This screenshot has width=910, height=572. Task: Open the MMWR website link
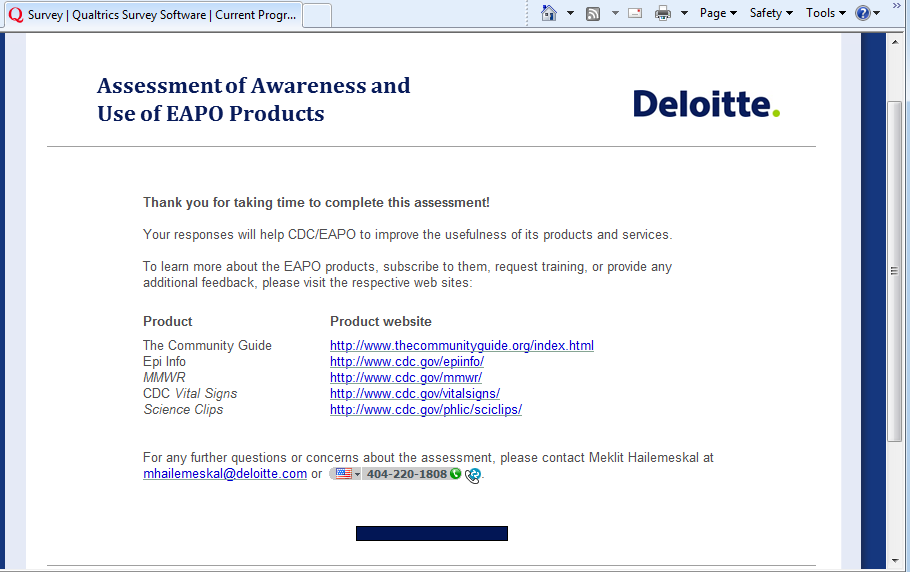(x=406, y=378)
